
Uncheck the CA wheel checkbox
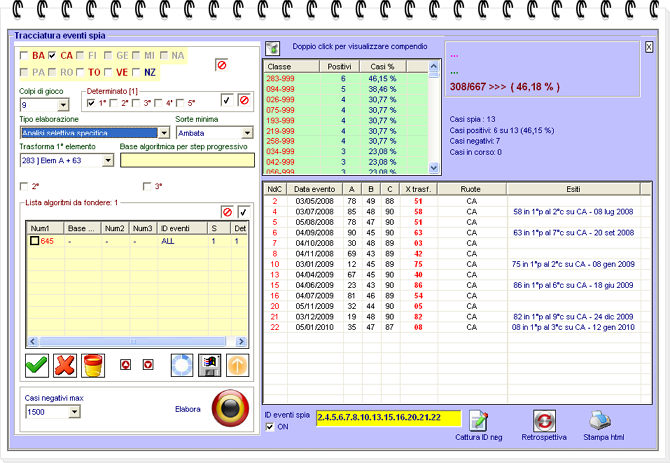52,56
